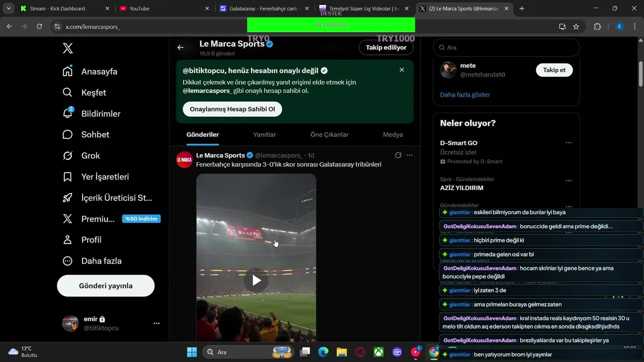Close the Le Marca Sports browser tab
This screenshot has width=644, height=362.
[507, 9]
